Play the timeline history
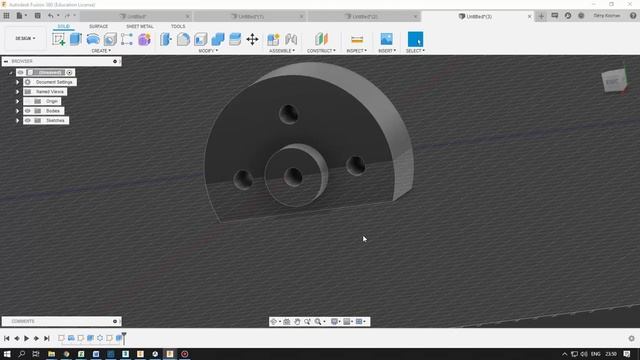This screenshot has height=360, width=640. pos(27,338)
